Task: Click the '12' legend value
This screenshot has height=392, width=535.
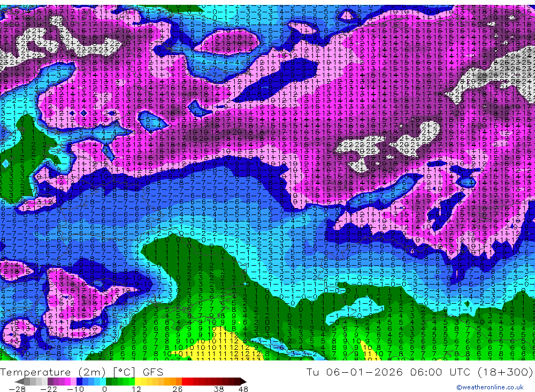Action: pos(136,389)
